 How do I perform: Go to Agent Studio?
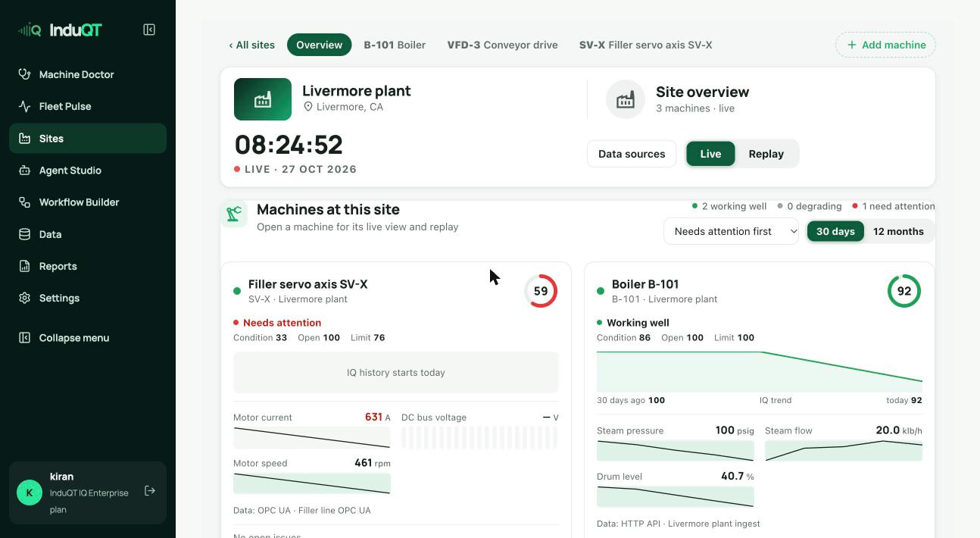tap(88, 170)
